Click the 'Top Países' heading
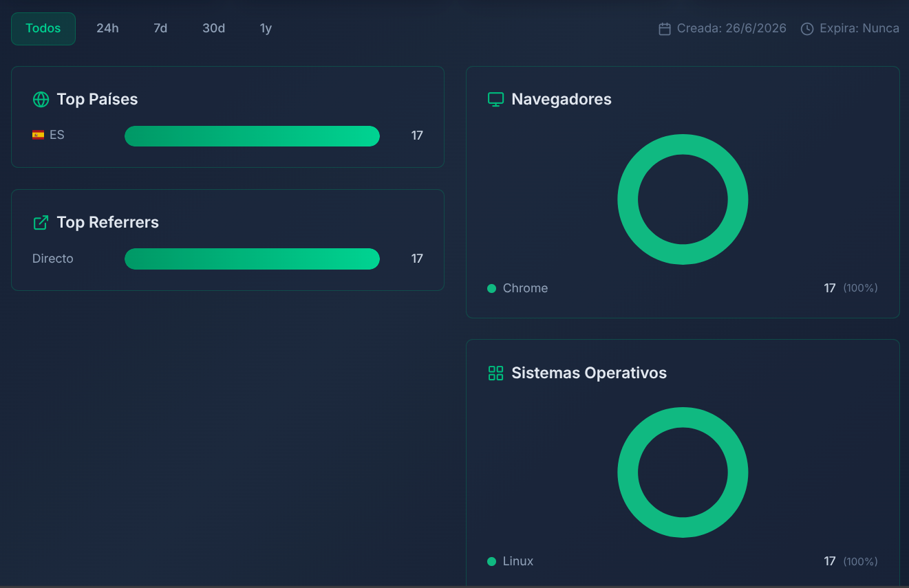This screenshot has width=909, height=588. click(x=97, y=100)
